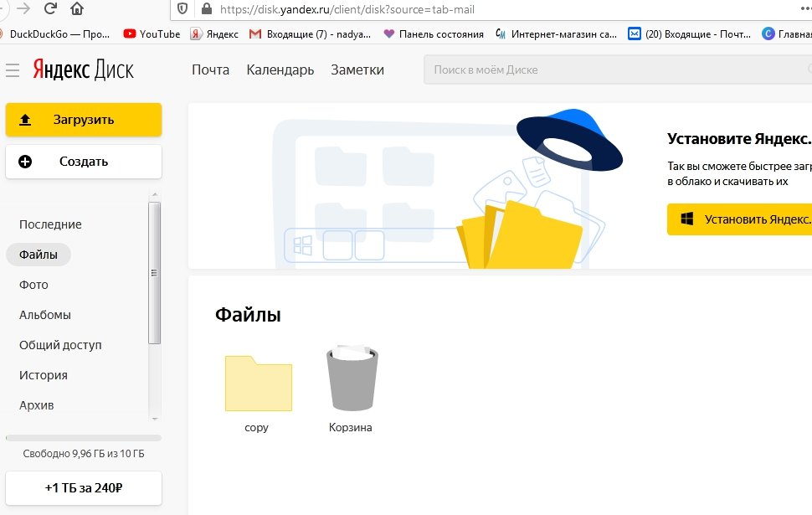The width and height of the screenshot is (812, 515).
Task: Show site security padlock info
Action: (x=207, y=9)
